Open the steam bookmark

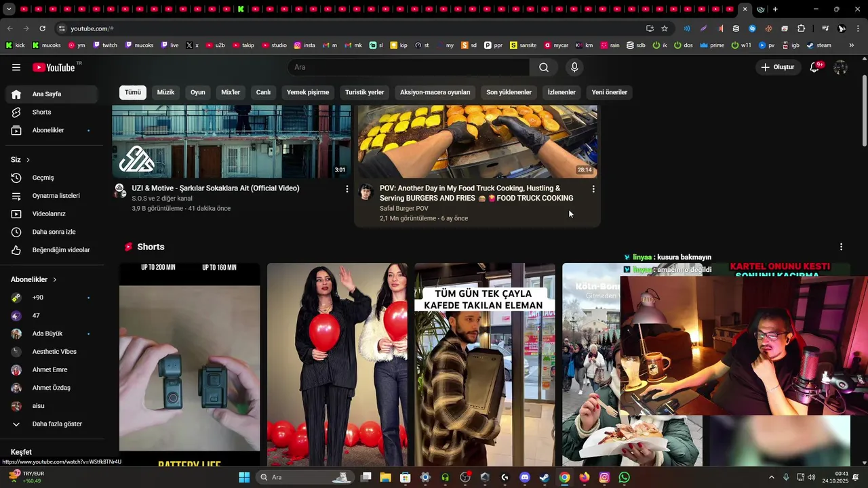818,45
